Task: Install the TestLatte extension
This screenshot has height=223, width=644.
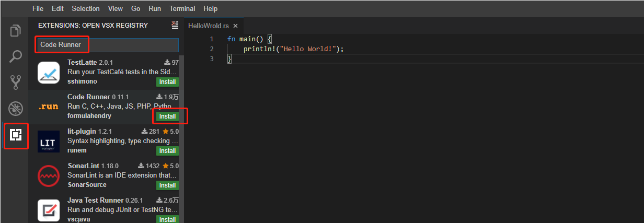Action: [x=167, y=82]
